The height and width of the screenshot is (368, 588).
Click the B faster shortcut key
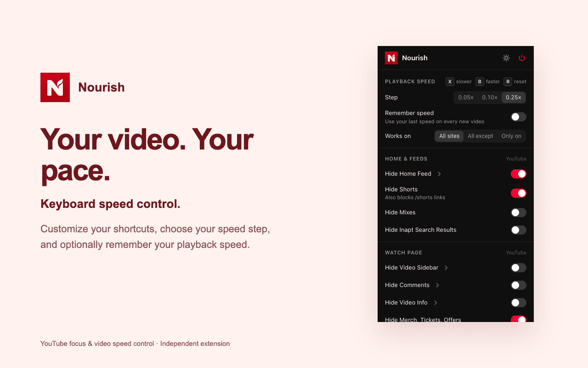tap(480, 81)
